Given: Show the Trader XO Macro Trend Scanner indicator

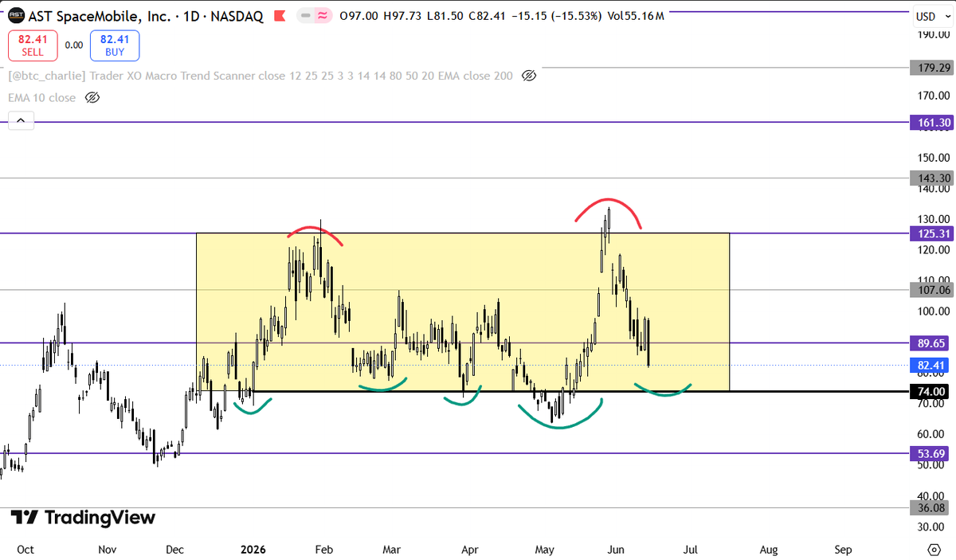Looking at the screenshot, I should tap(529, 76).
